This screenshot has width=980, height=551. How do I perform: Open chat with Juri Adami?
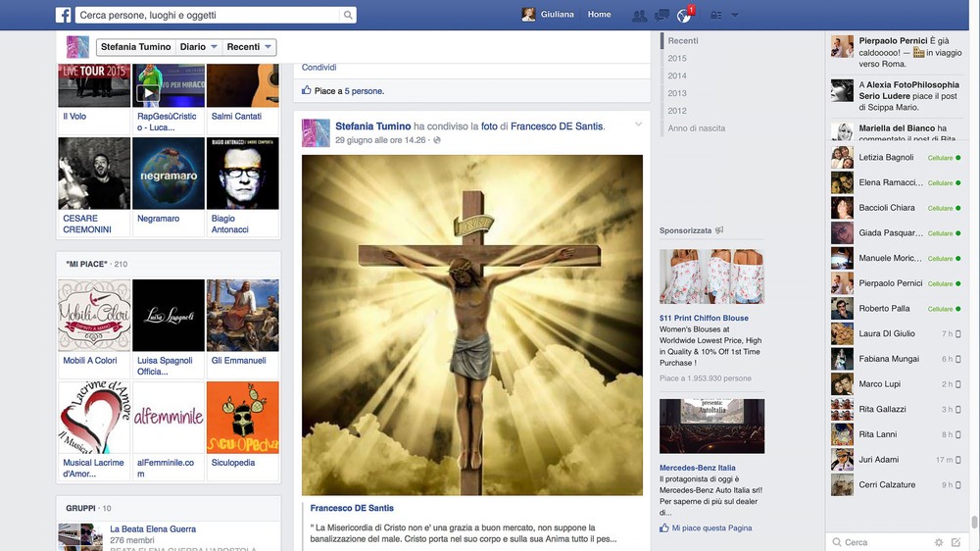897,459
